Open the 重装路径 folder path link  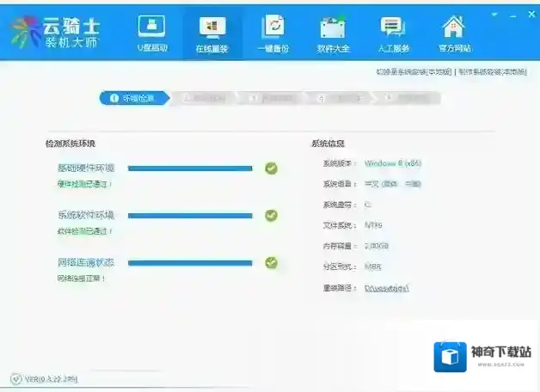point(386,287)
